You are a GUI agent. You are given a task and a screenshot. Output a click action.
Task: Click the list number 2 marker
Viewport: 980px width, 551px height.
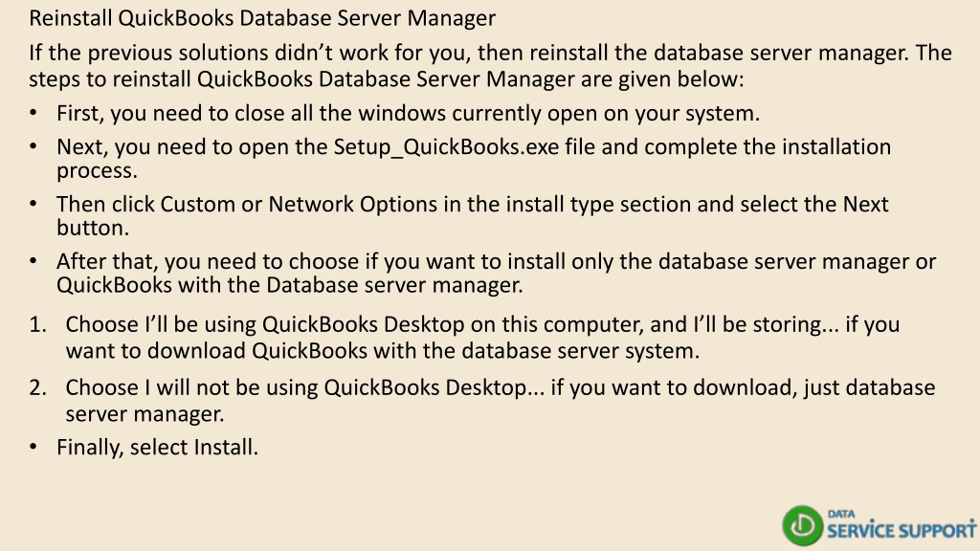[37, 387]
